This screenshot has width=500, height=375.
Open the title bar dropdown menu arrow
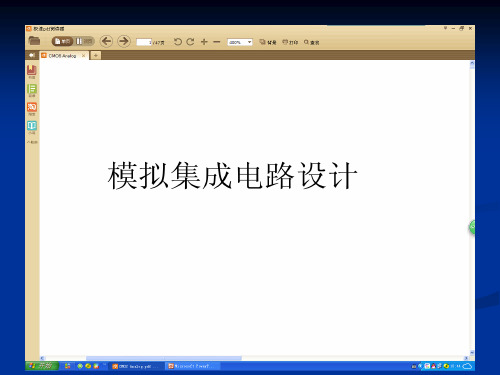coord(445,28)
